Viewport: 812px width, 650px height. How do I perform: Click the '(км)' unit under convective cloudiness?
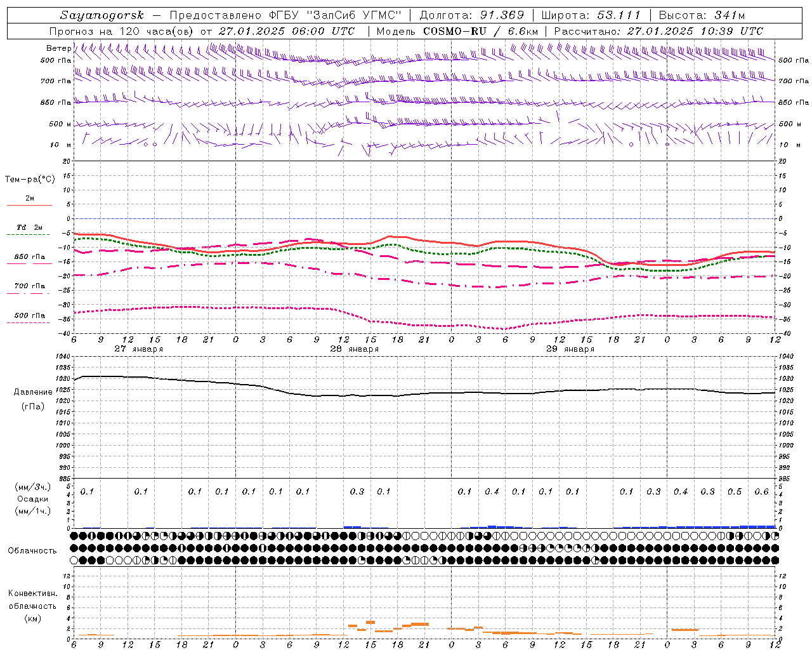click(x=33, y=618)
